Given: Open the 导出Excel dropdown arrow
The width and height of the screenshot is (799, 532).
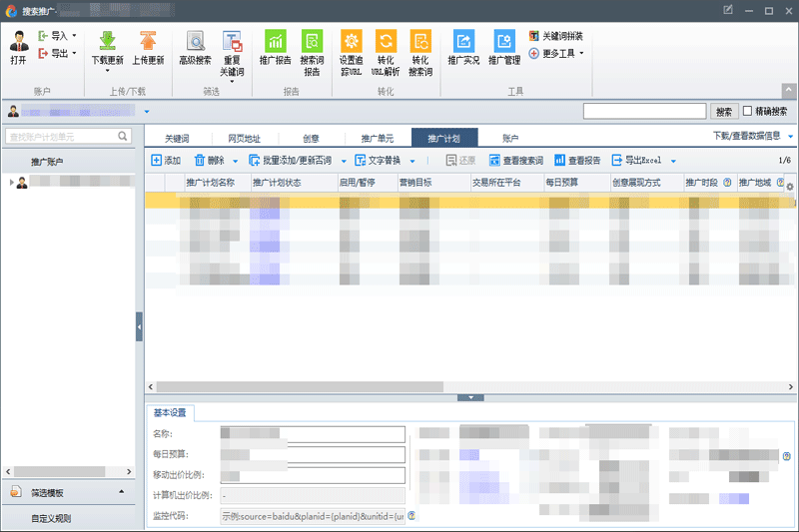Looking at the screenshot, I should (674, 161).
